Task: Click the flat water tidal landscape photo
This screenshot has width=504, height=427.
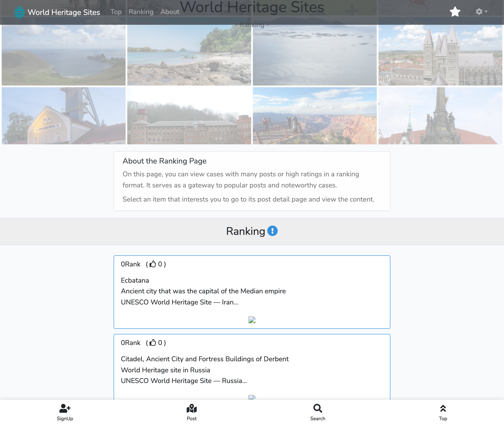Action: coord(315,55)
